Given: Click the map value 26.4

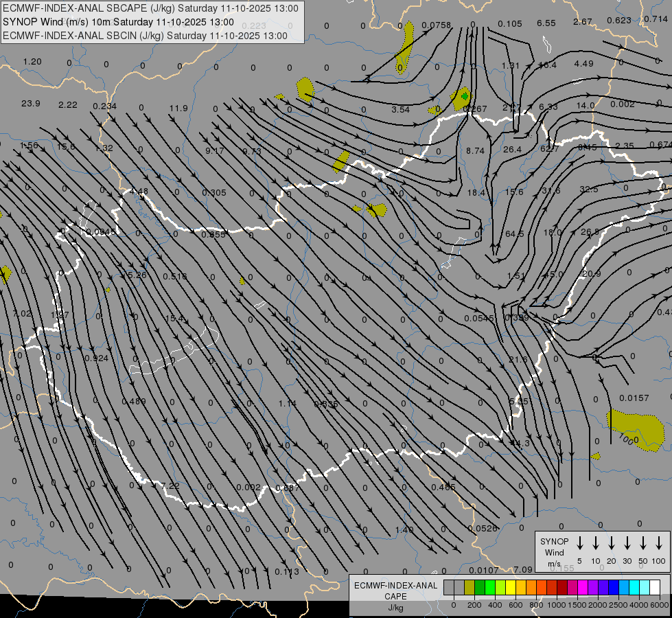Looking at the screenshot, I should point(513,149).
